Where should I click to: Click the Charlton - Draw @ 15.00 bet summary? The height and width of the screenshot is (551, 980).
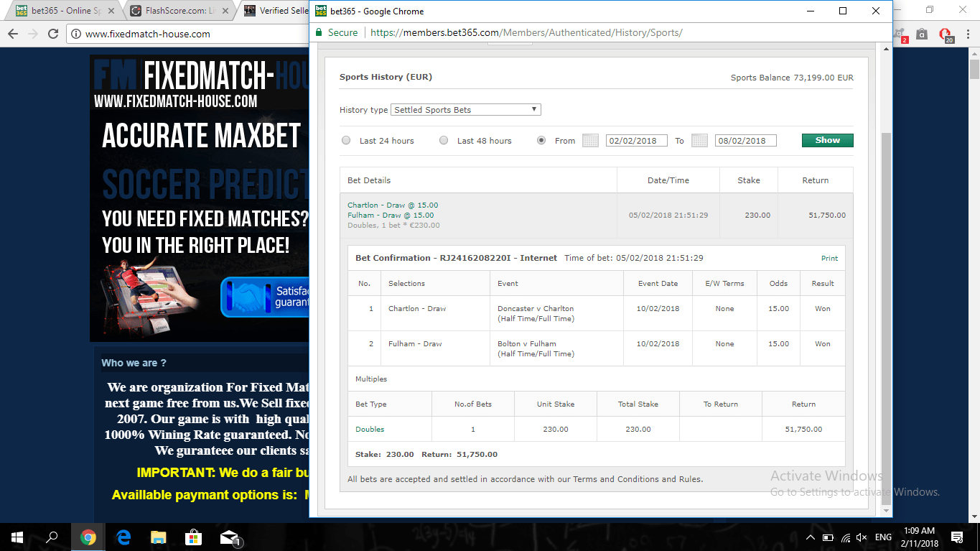click(393, 205)
